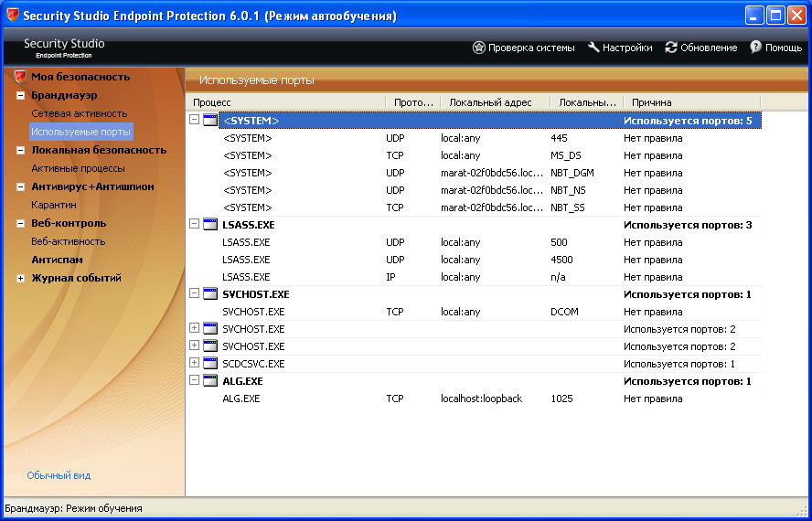Open Карантин in sidebar
The width and height of the screenshot is (812, 521).
(x=54, y=205)
